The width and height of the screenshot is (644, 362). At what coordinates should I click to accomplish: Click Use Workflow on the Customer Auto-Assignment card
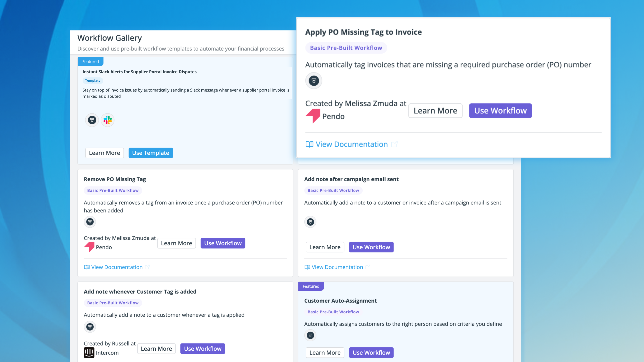point(371,353)
